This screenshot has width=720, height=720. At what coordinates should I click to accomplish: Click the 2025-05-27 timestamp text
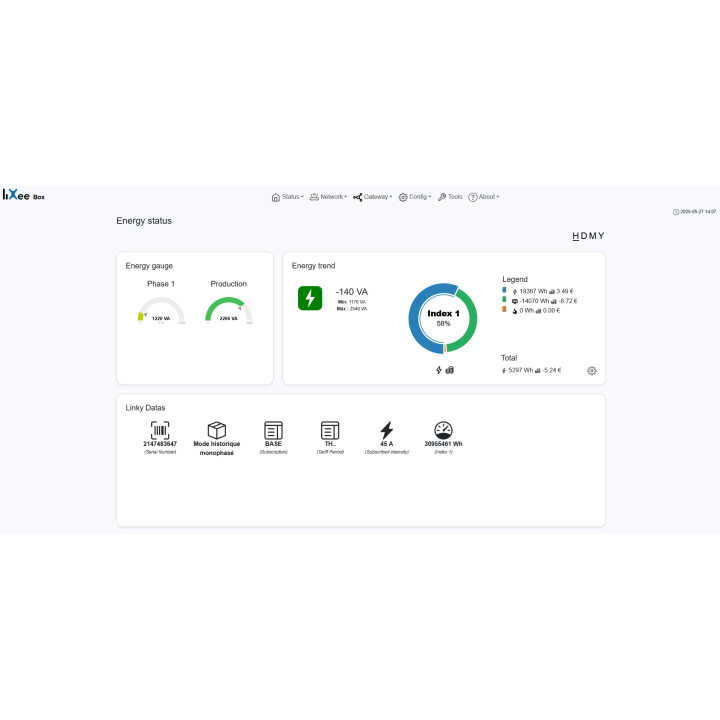(x=698, y=212)
